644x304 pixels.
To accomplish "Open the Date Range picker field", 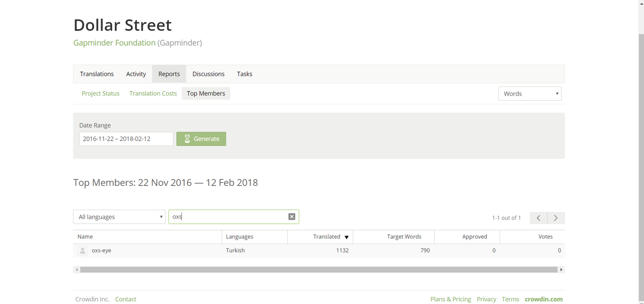I will coord(126,139).
